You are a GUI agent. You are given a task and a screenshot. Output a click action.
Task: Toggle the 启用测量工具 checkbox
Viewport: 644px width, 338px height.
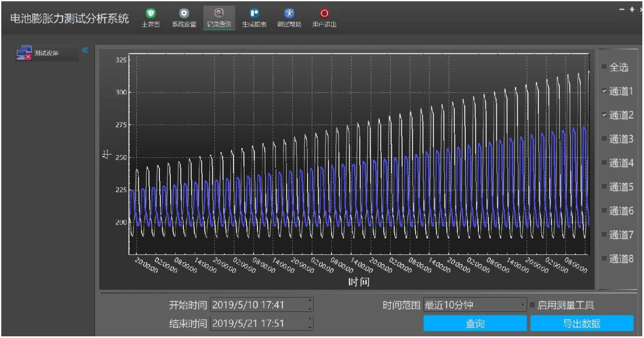coord(533,305)
